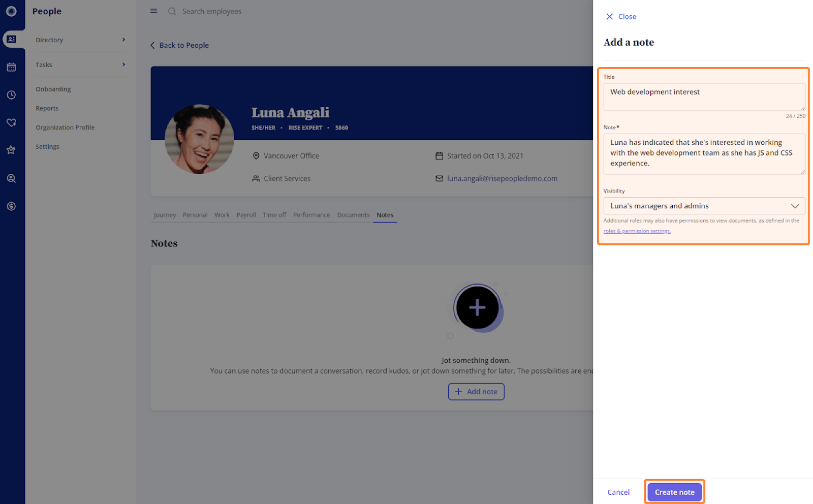Click Back to People link

(184, 45)
